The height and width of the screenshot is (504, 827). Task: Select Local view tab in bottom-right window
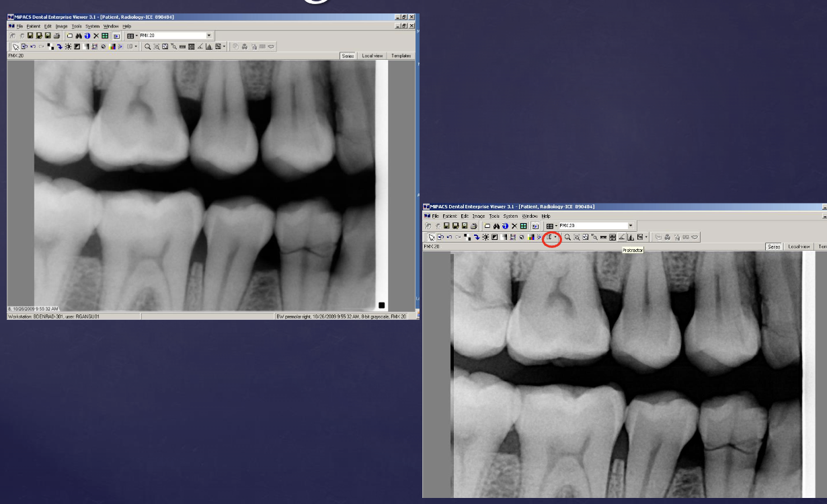coord(799,247)
